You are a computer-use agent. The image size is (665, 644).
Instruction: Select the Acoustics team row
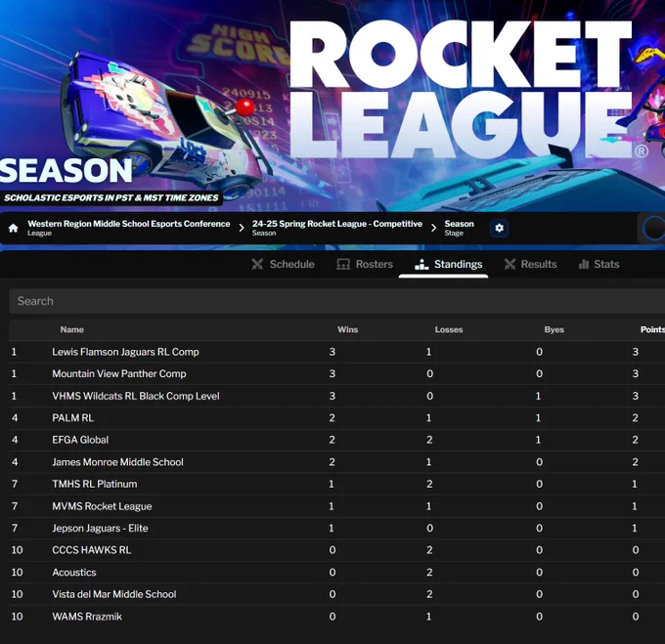[x=337, y=572]
